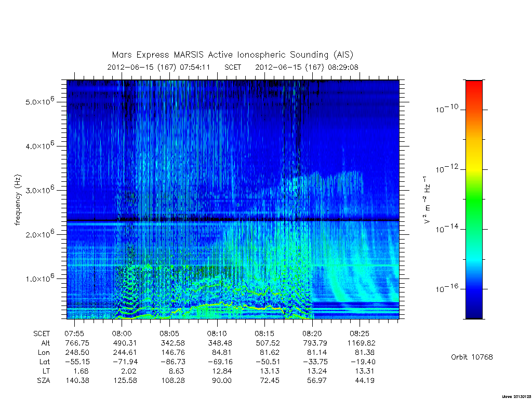Click the '08:20' time label
532x399 pixels.
click(x=312, y=334)
